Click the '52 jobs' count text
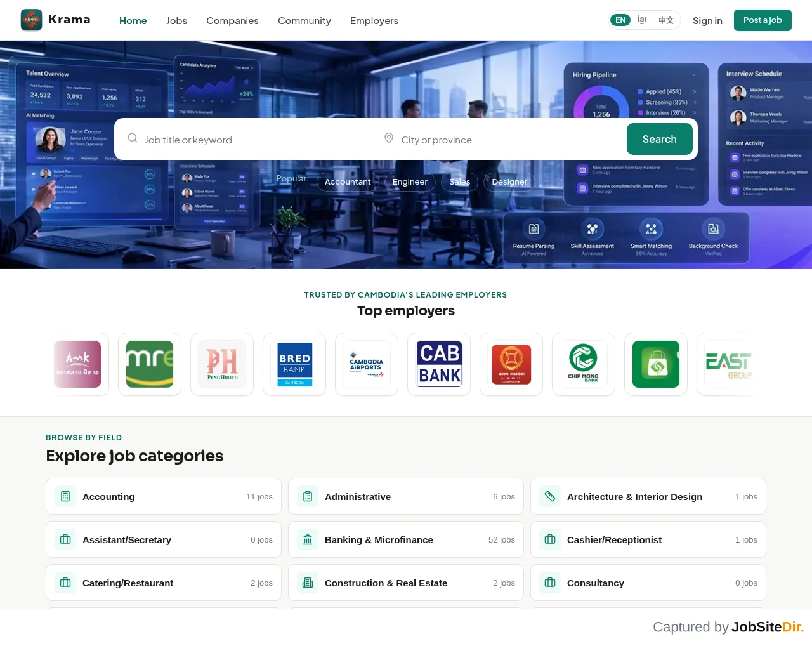 (x=502, y=539)
